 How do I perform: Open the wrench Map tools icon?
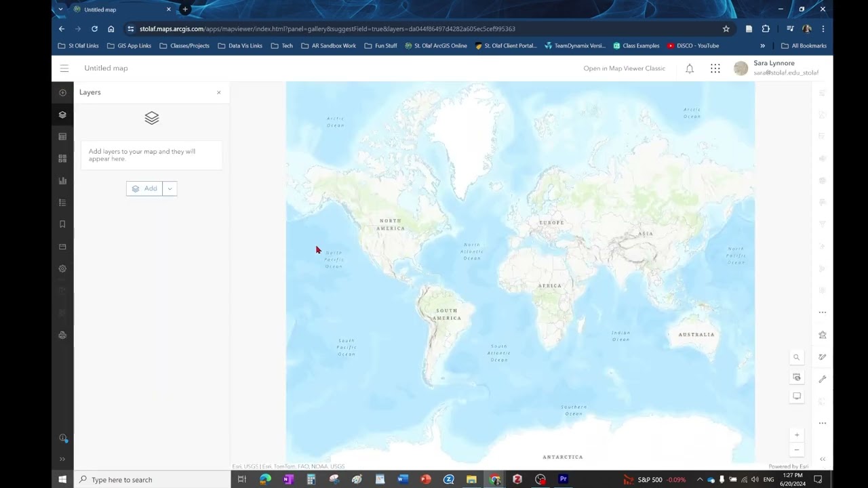coord(823,379)
